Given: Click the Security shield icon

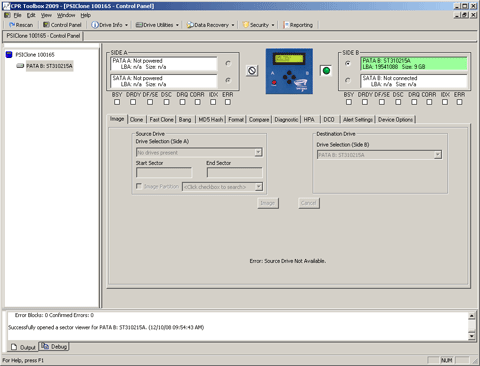Looking at the screenshot, I should pos(246,25).
